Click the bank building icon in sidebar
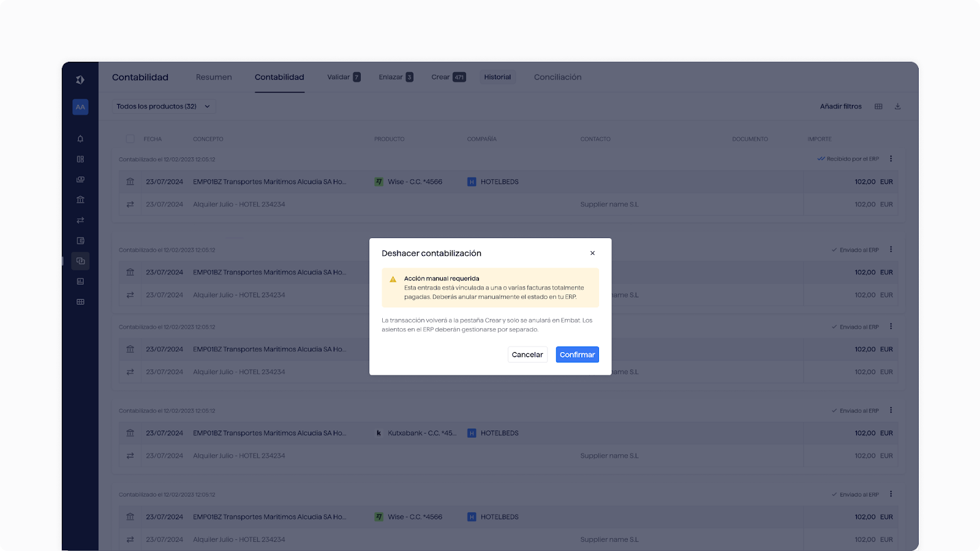The height and width of the screenshot is (551, 980). coord(80,200)
